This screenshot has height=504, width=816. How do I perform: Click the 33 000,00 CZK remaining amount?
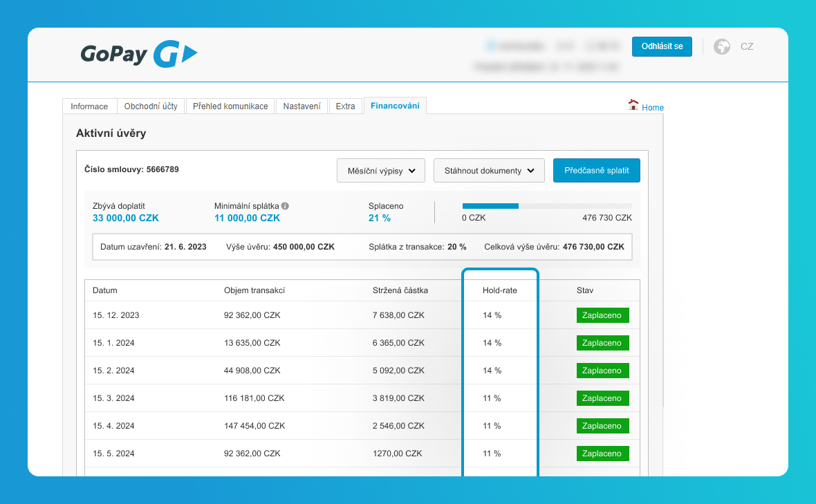(126, 218)
